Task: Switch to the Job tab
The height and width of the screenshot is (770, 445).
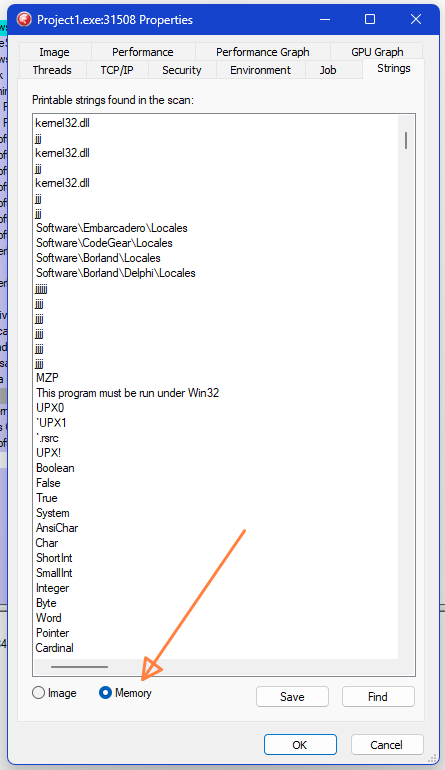Action: coord(328,70)
